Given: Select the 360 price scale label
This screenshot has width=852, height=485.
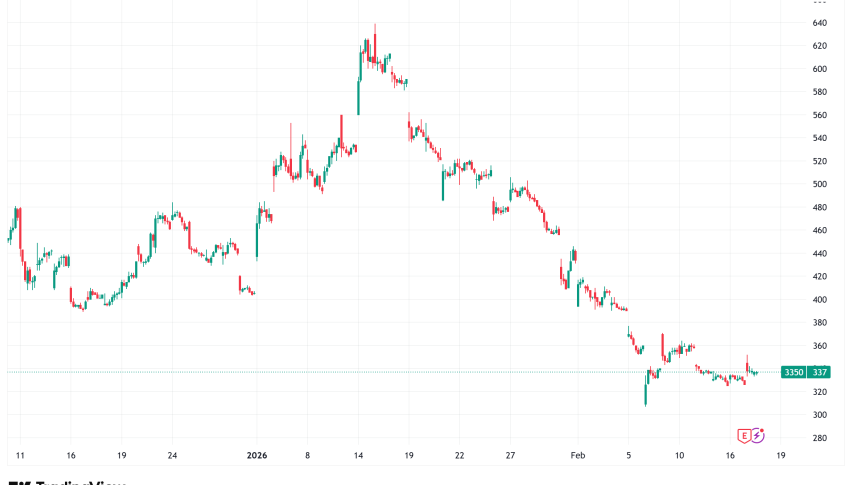Looking at the screenshot, I should point(819,346).
